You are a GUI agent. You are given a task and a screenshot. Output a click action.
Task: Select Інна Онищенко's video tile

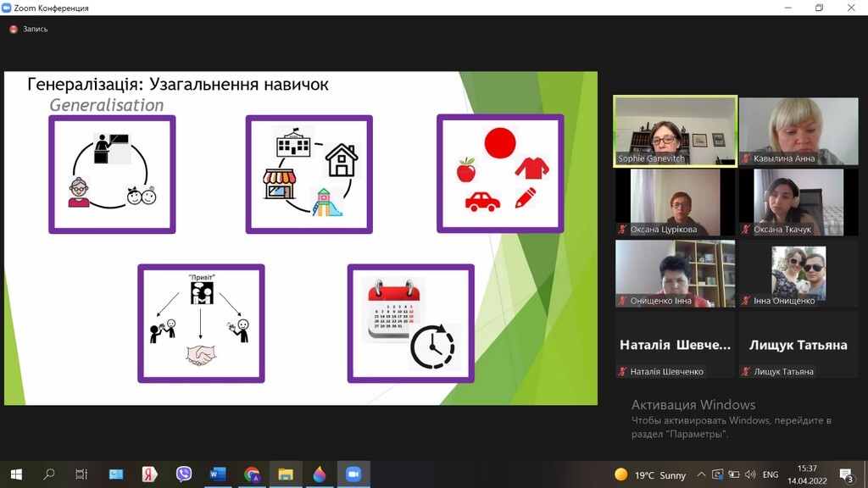click(798, 274)
